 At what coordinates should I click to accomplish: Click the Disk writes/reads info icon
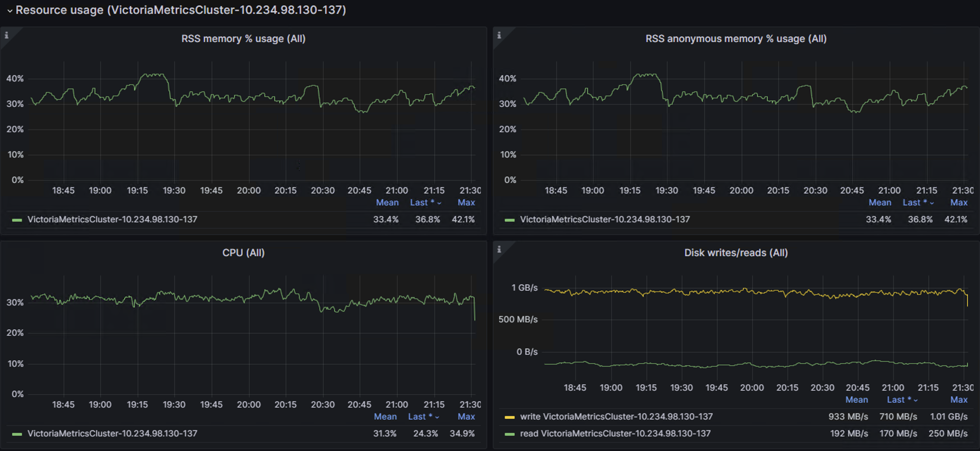500,249
